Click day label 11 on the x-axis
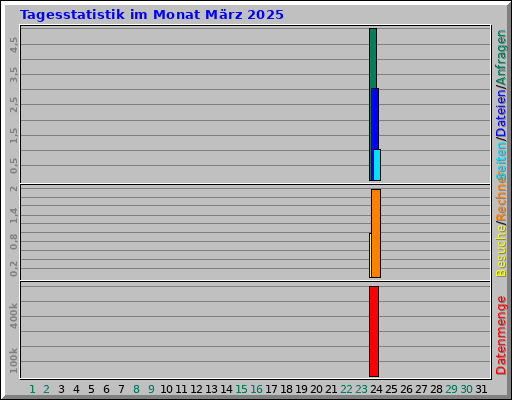512x400 pixels. (181, 389)
